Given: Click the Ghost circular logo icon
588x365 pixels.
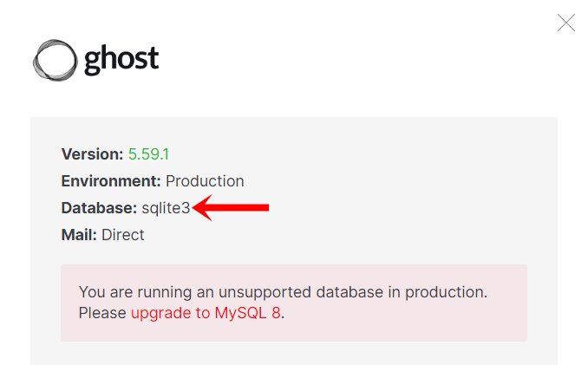Looking at the screenshot, I should tap(56, 60).
